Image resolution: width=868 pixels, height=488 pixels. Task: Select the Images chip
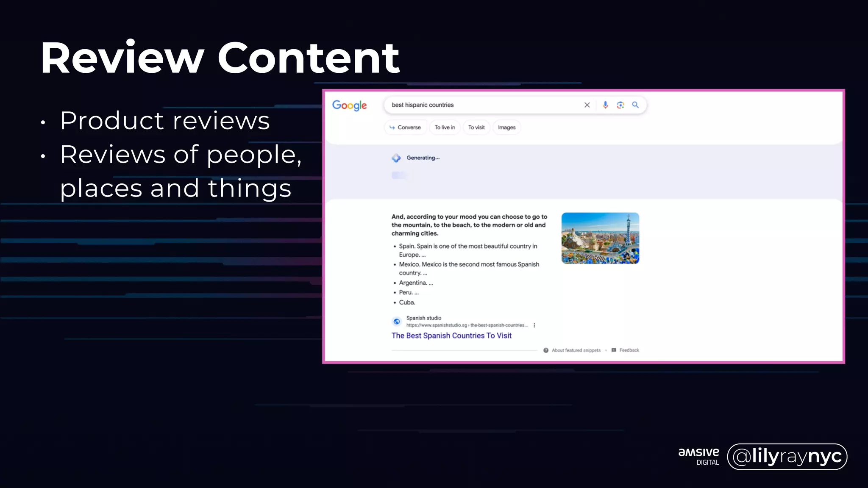(x=506, y=128)
